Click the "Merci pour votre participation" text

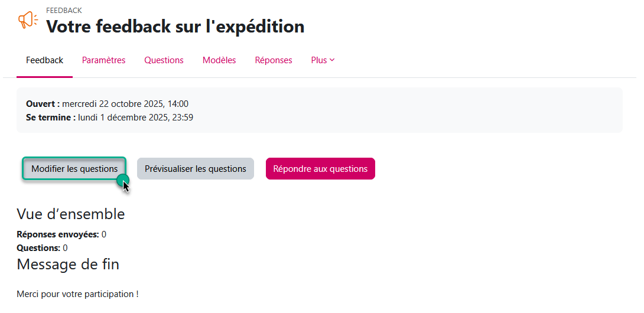77,294
